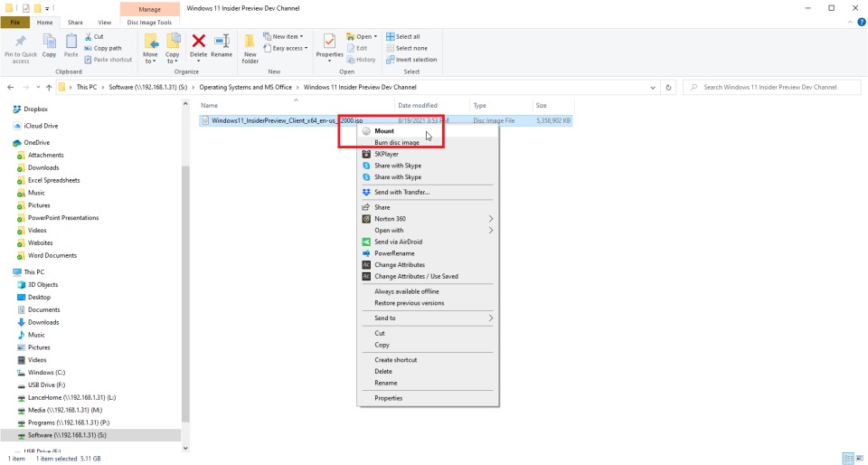Expand the Open with submenu
Screen dimensions: 868x465
(x=491, y=231)
